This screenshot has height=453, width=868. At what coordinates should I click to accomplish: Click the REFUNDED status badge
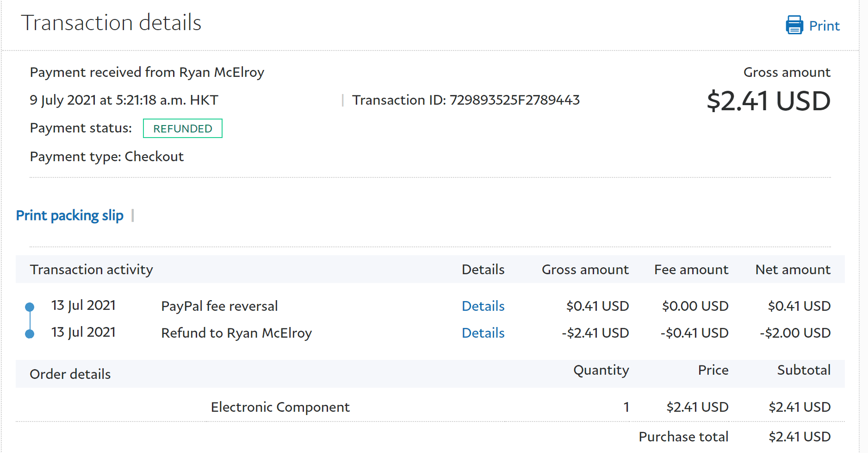[183, 128]
